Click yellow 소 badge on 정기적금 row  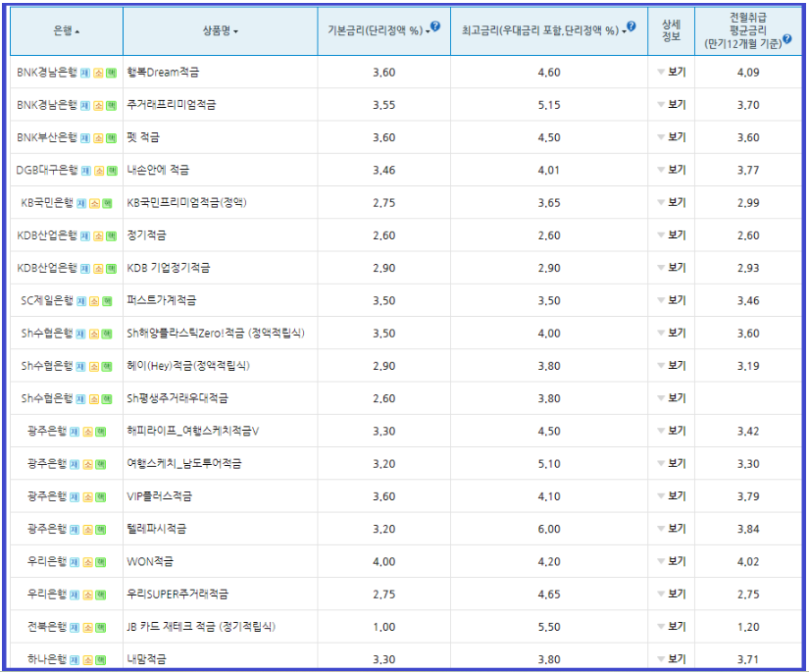pos(98,236)
